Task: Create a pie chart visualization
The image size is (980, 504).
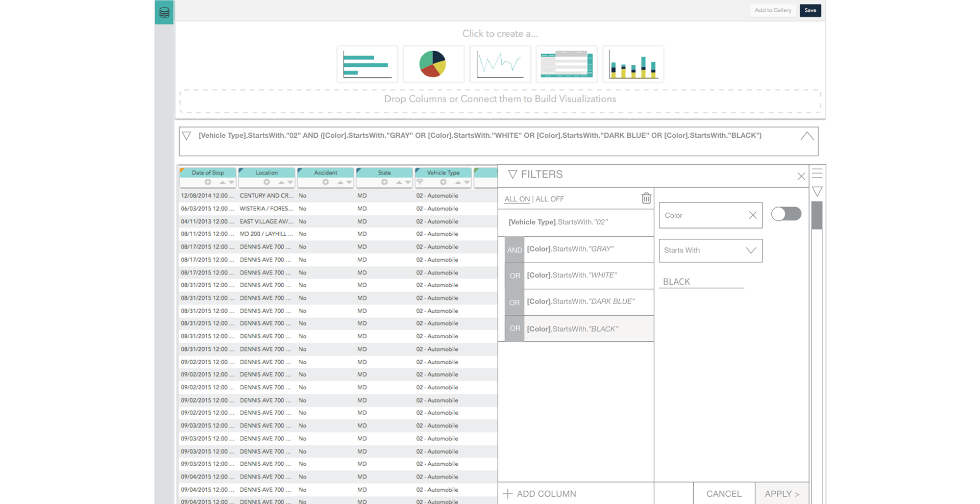Action: pos(433,64)
